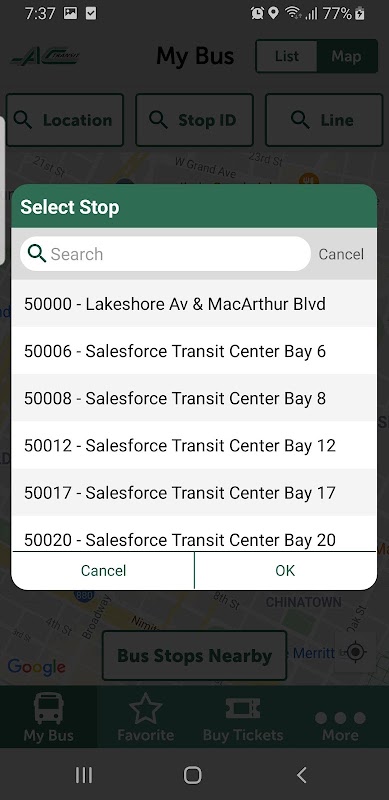Tap the More three-dots icon
This screenshot has height=800, width=389.
click(340, 718)
